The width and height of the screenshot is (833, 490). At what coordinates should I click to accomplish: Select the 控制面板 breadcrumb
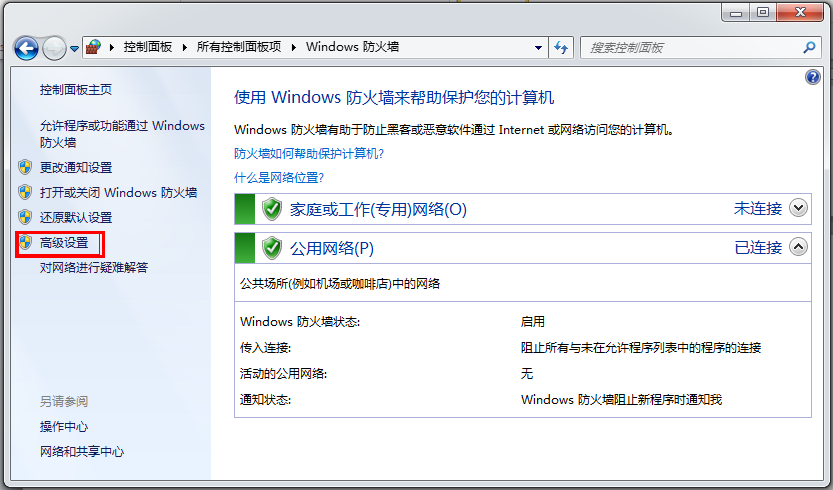pos(148,47)
